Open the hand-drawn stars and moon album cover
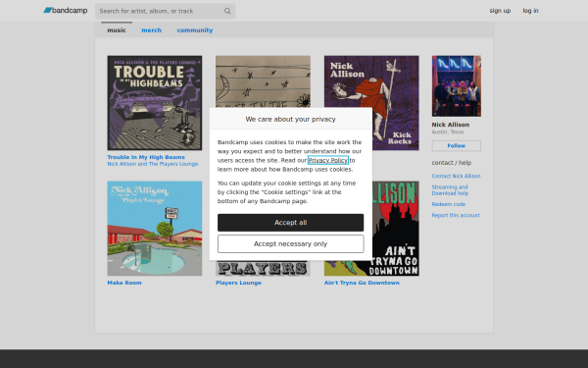 [x=263, y=81]
